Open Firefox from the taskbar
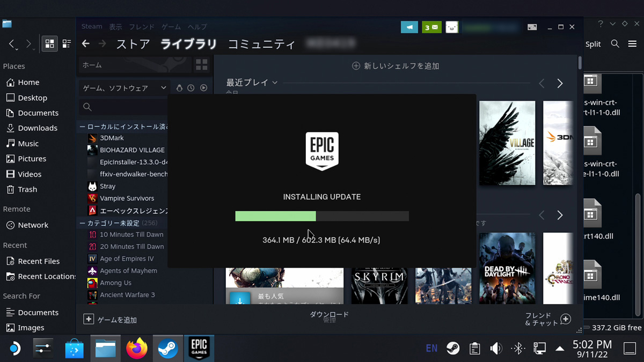Image resolution: width=644 pixels, height=362 pixels. 137,349
